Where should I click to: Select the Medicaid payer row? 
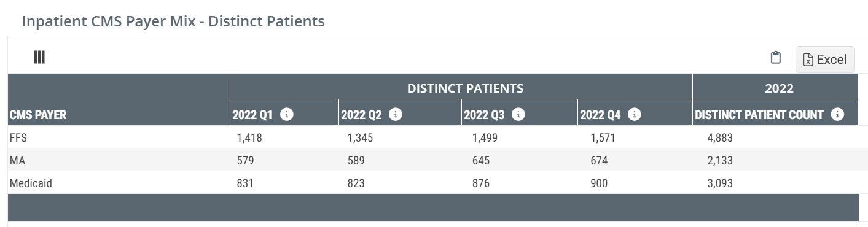click(x=433, y=183)
